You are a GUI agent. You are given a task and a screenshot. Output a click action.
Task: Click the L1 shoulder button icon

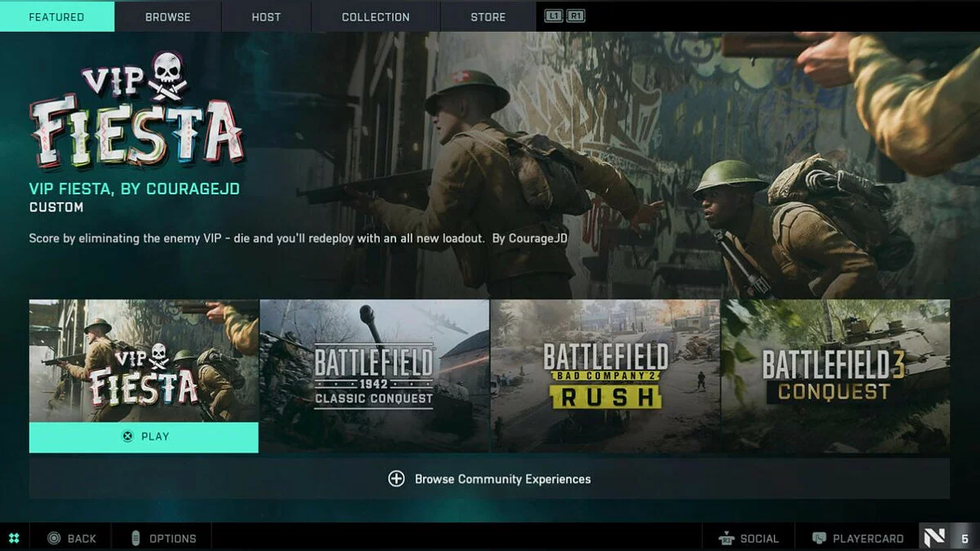pos(554,16)
